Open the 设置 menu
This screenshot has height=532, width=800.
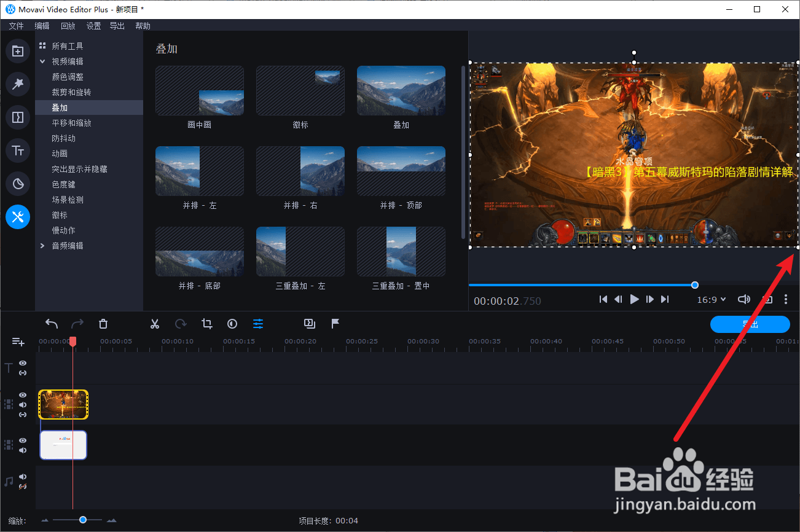point(93,26)
